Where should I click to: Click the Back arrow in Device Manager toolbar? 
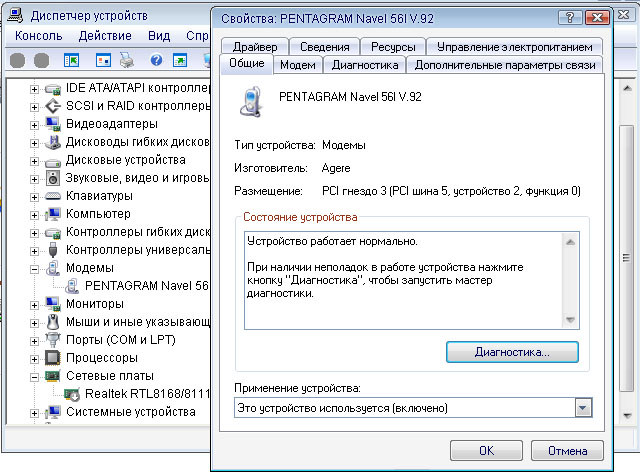[x=17, y=60]
